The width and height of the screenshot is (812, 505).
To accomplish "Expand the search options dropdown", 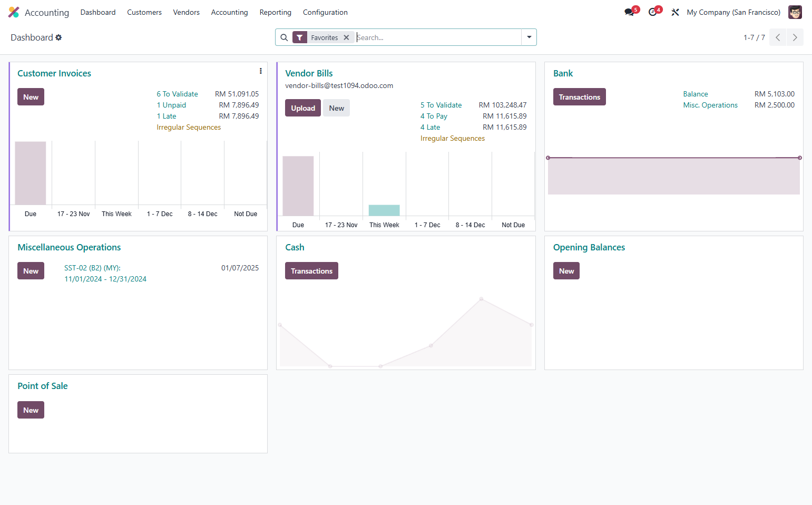I will pyautogui.click(x=529, y=37).
